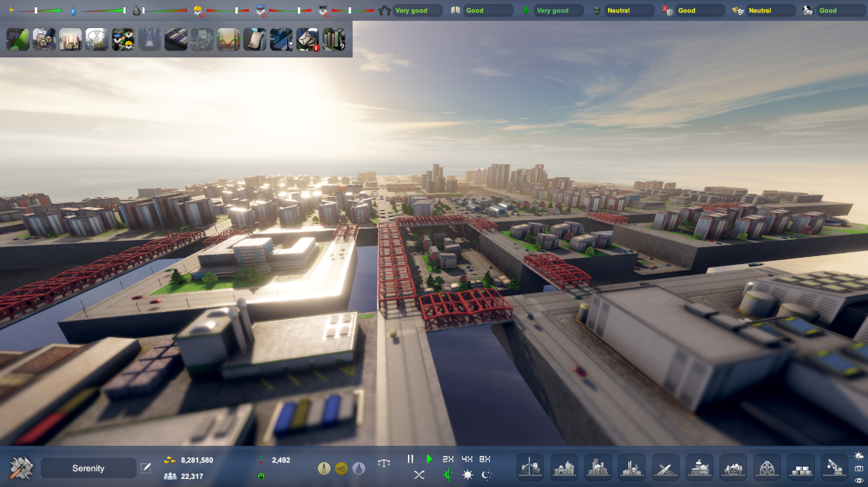Click the shuffle crossed arrows icon

(x=419, y=475)
